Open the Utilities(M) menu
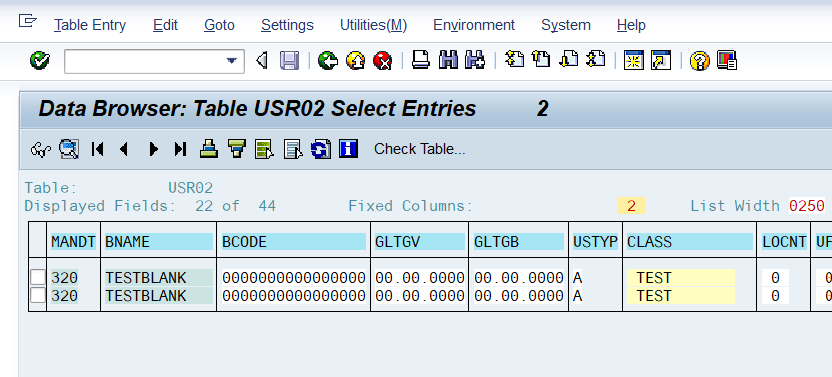 point(374,25)
